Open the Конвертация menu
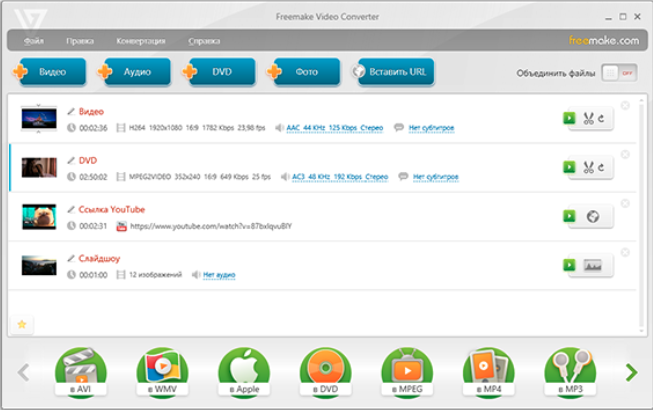 140,41
